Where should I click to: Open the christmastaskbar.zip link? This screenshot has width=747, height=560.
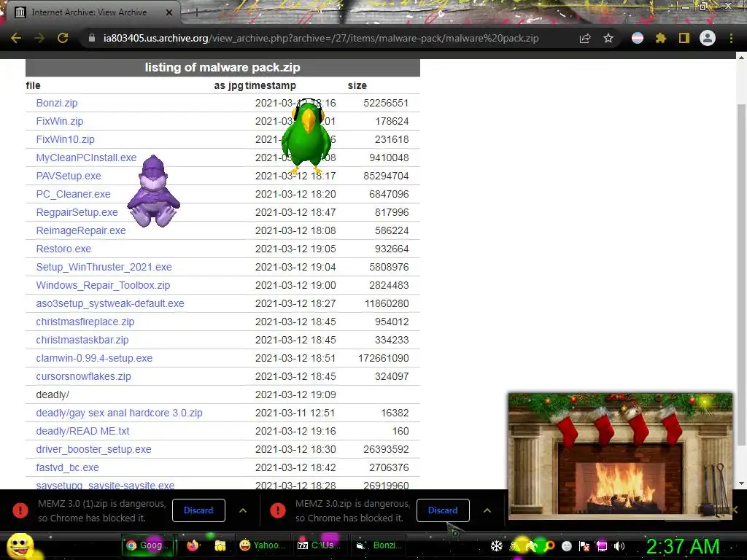(82, 340)
